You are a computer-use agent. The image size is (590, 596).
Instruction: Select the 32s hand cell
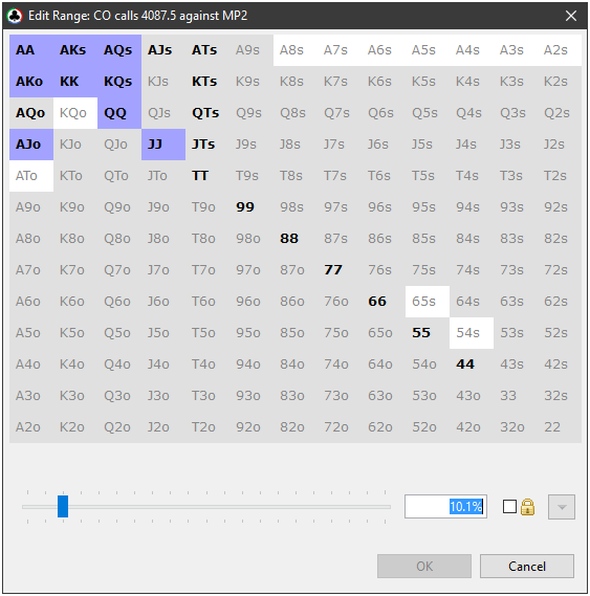[560, 396]
